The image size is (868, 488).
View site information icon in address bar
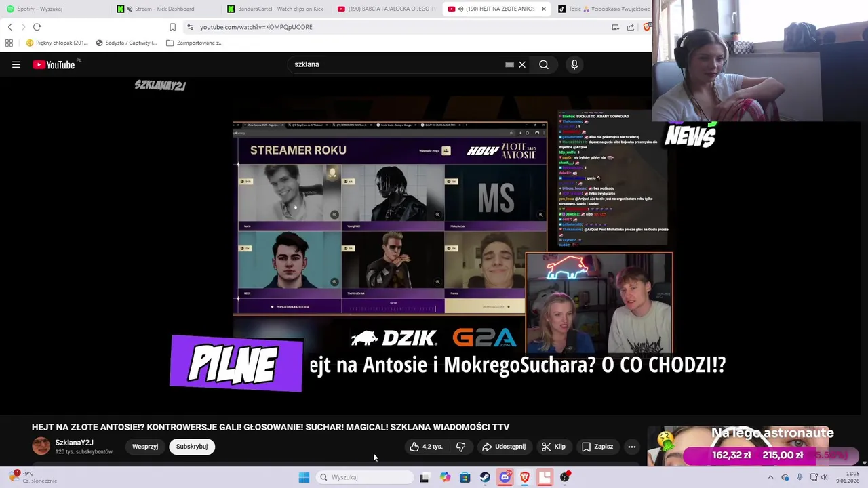click(190, 27)
